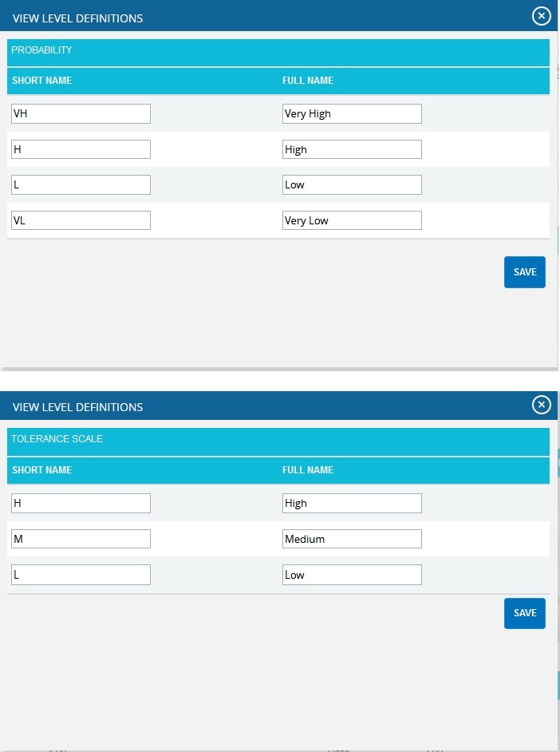Image resolution: width=560 pixels, height=752 pixels.
Task: Select the Probability High full name field
Action: [x=352, y=149]
